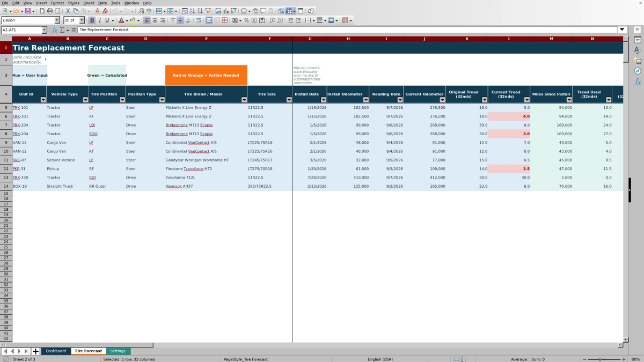
Task: Click the Copy icon in toolbar
Action: [76, 11]
